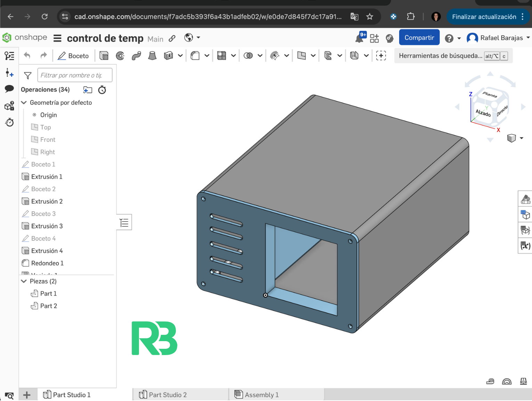Click the Loft tool icon
532x401 pixels.
tap(152, 56)
